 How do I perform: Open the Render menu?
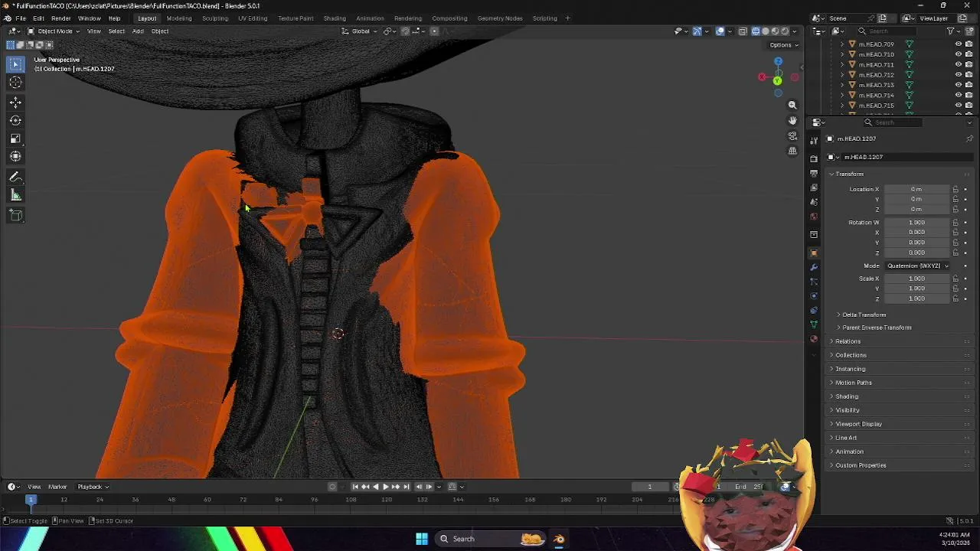pos(61,18)
